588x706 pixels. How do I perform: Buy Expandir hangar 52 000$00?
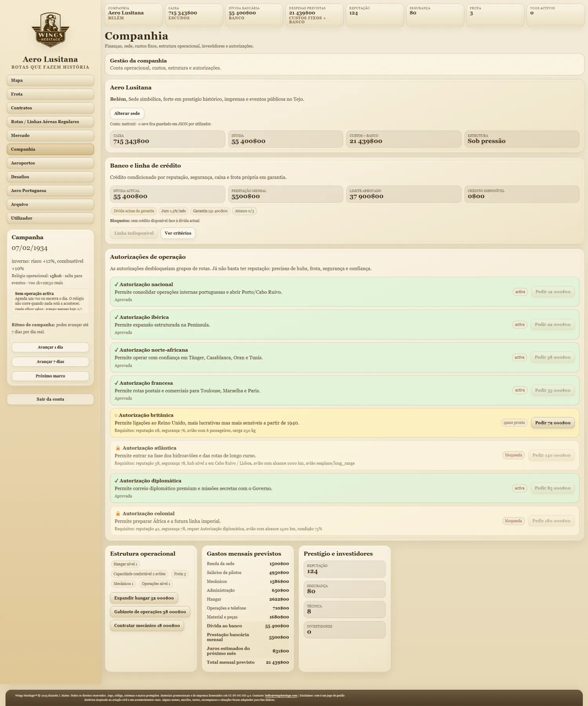pyautogui.click(x=144, y=598)
